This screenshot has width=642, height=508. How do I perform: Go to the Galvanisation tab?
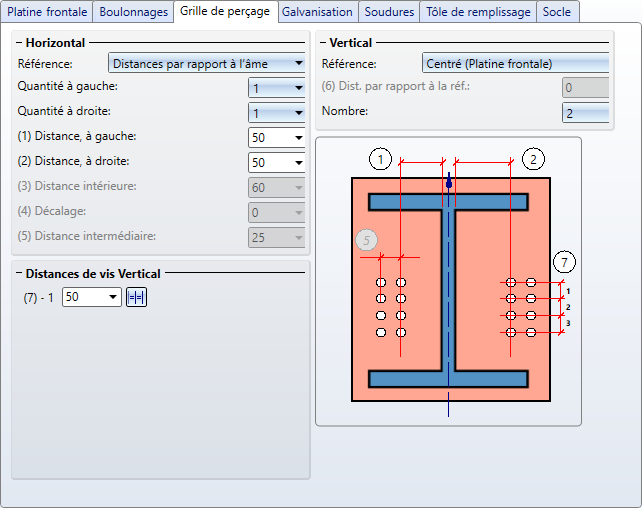(x=317, y=12)
